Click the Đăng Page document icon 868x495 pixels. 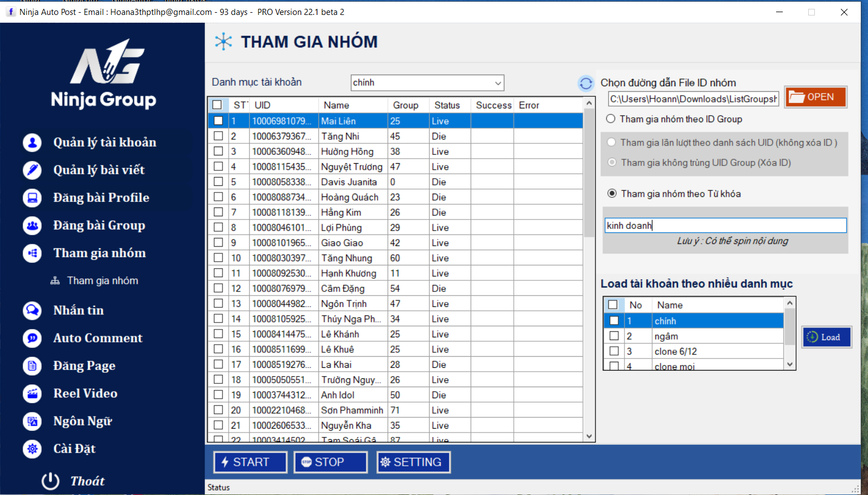click(32, 366)
